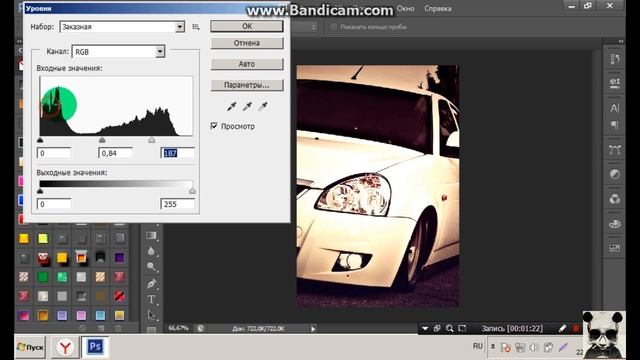Open the History panel icon

click(x=615, y=59)
